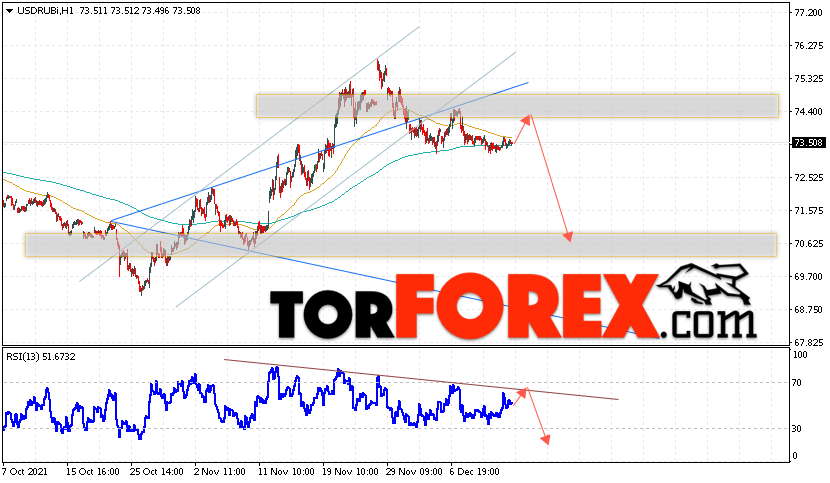Select the lower gray support zone rectangle
830x483 pixels.
[401, 245]
